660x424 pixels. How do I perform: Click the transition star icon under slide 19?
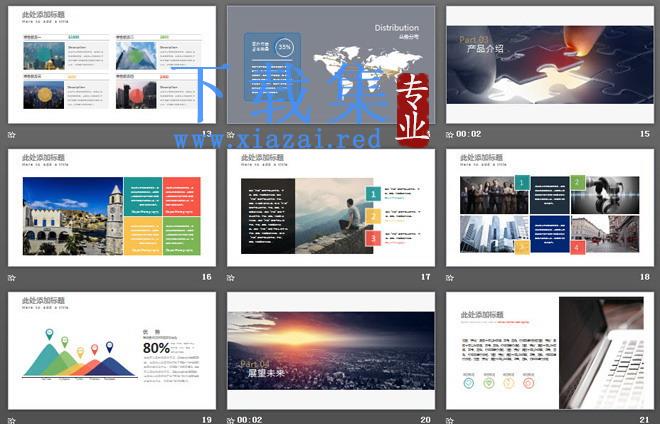12,420
